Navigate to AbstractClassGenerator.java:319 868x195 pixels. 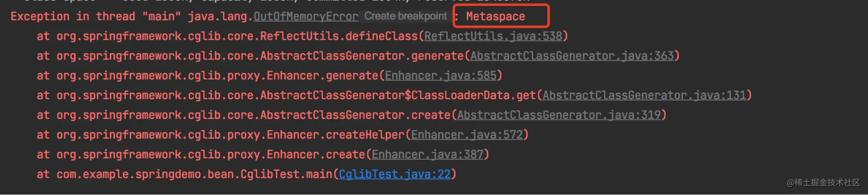[559, 115]
